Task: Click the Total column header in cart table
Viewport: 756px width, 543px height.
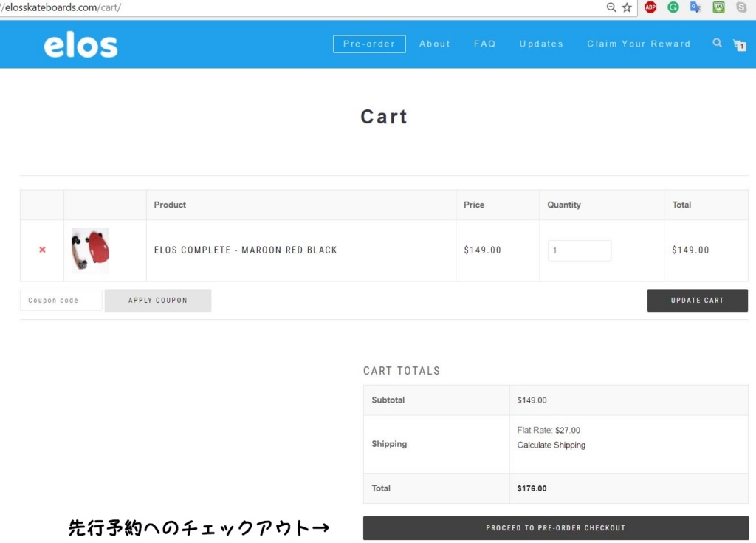Action: point(681,205)
